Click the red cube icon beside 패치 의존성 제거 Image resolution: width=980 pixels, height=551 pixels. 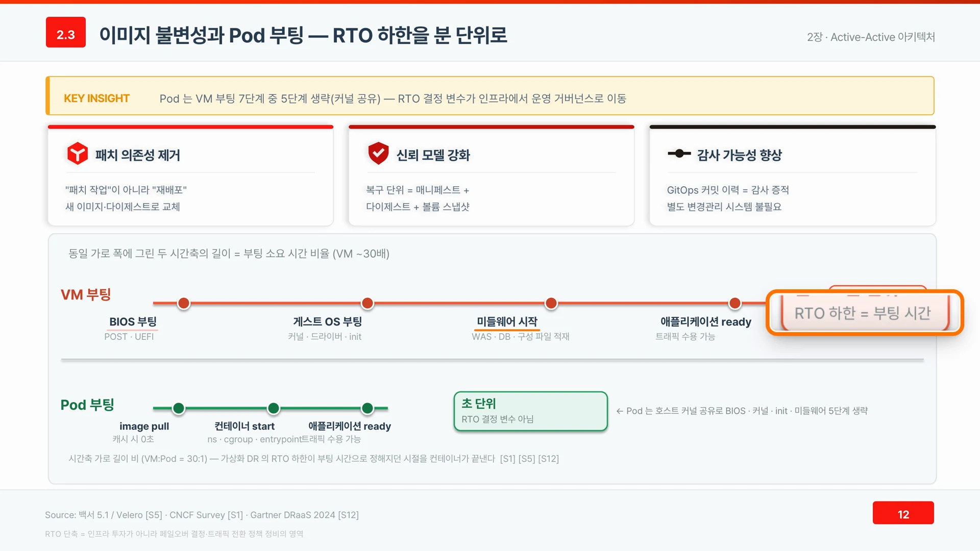point(78,154)
